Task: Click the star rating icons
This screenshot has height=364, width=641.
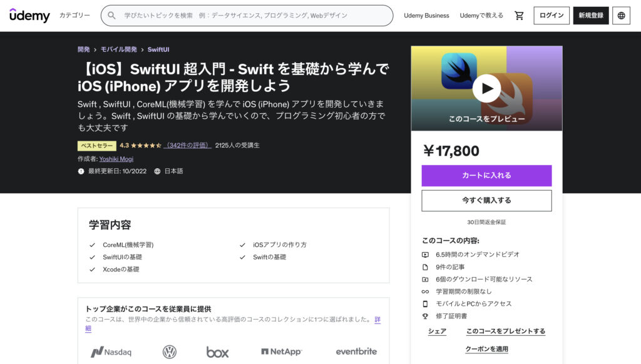Action: click(146, 146)
